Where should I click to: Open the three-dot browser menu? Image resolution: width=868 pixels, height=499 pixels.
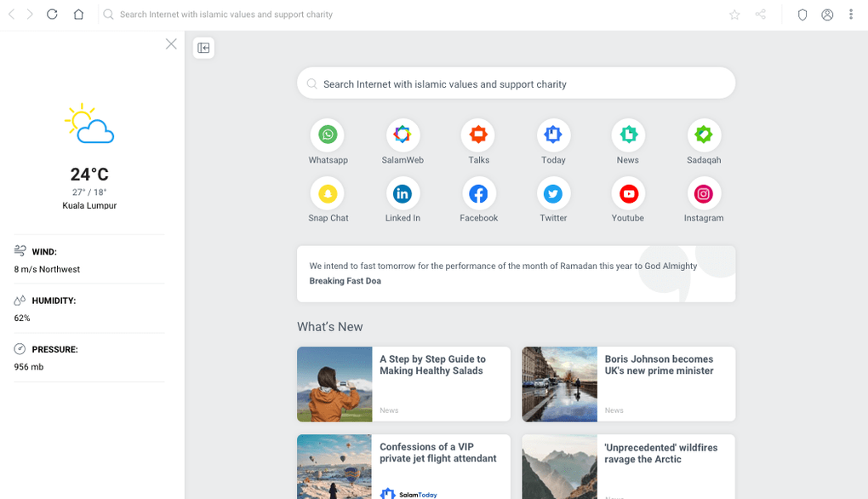pyautogui.click(x=851, y=14)
